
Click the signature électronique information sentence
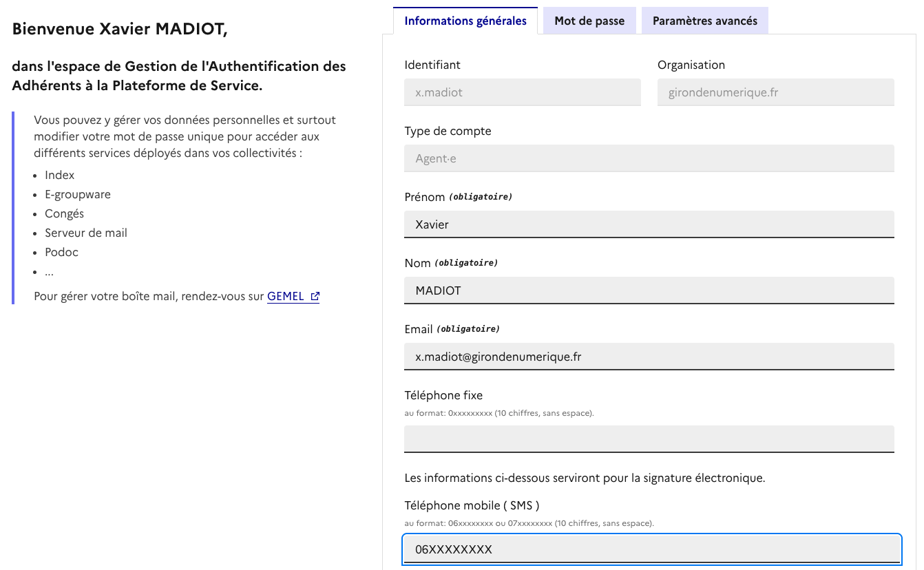point(585,478)
